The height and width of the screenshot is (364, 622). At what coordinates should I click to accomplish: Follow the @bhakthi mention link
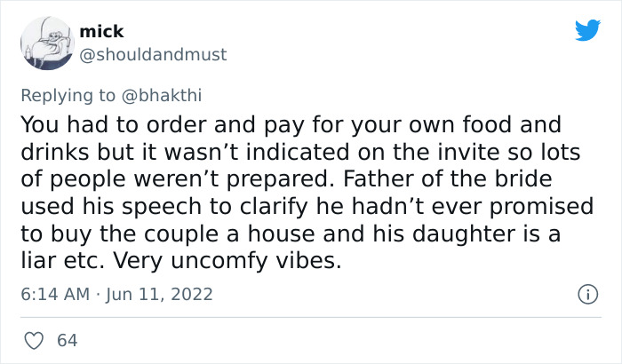coord(162,95)
